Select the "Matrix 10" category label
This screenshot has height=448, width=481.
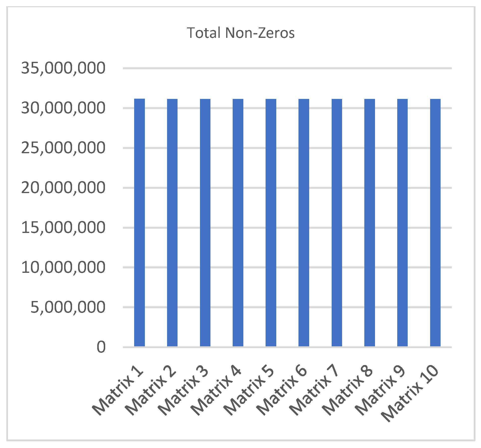click(x=410, y=394)
